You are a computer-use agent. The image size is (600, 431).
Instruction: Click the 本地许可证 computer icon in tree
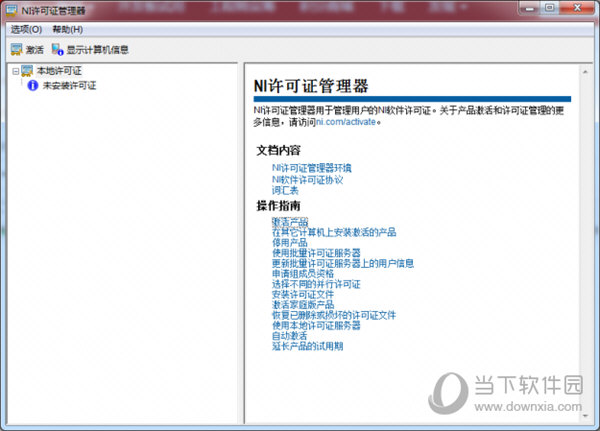coord(27,71)
